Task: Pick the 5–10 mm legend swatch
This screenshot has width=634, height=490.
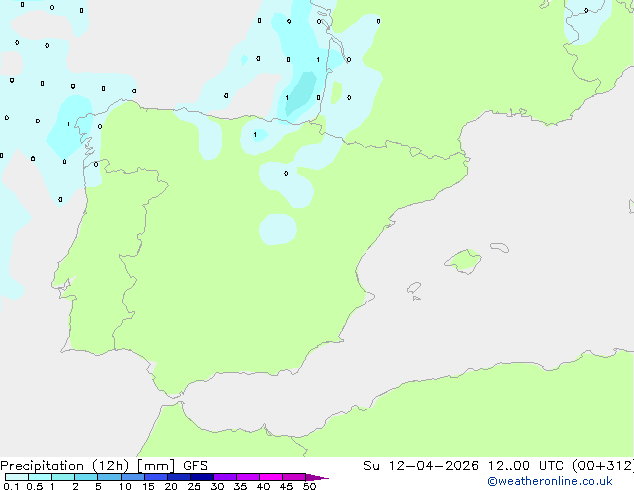Action: (x=109, y=477)
